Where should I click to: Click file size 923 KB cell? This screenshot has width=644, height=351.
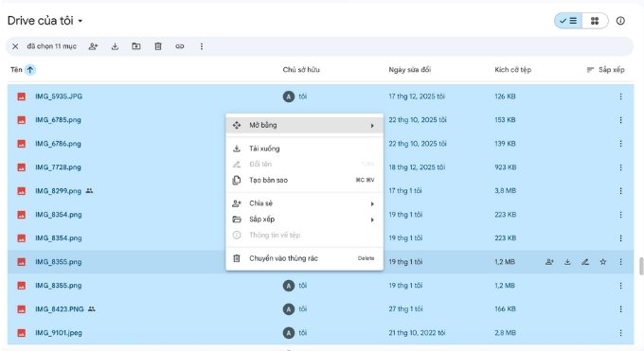pos(505,167)
